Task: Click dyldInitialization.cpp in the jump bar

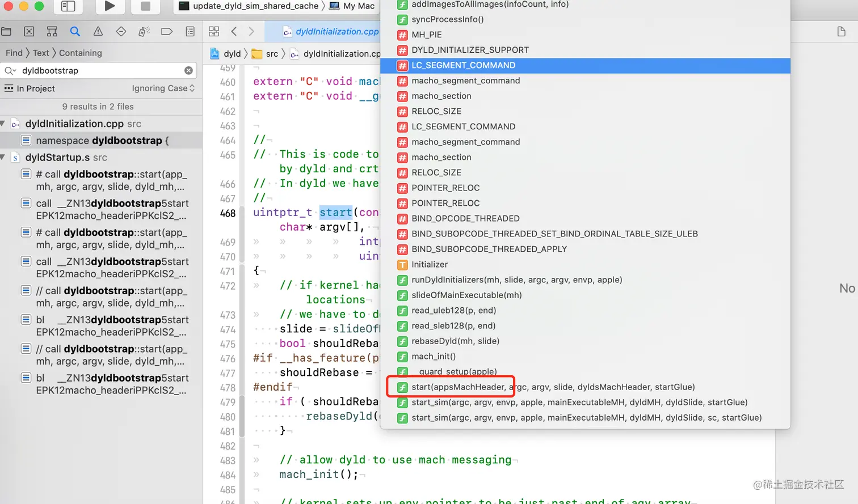Action: (335, 54)
